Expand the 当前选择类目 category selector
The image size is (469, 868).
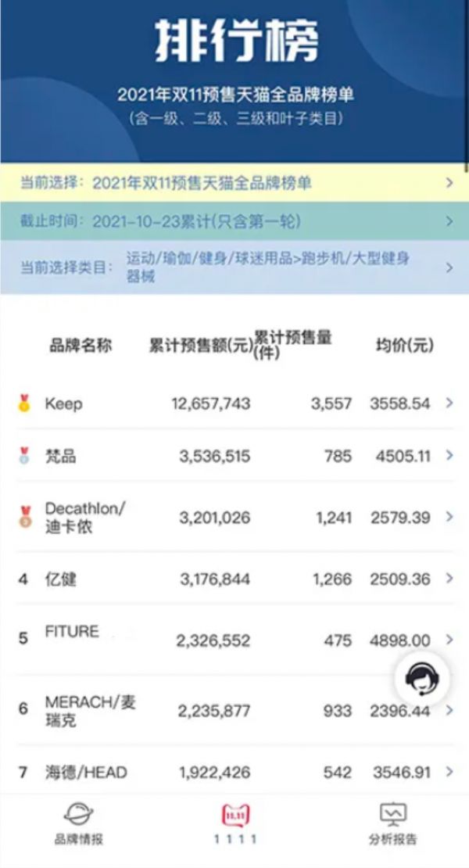[x=449, y=267]
